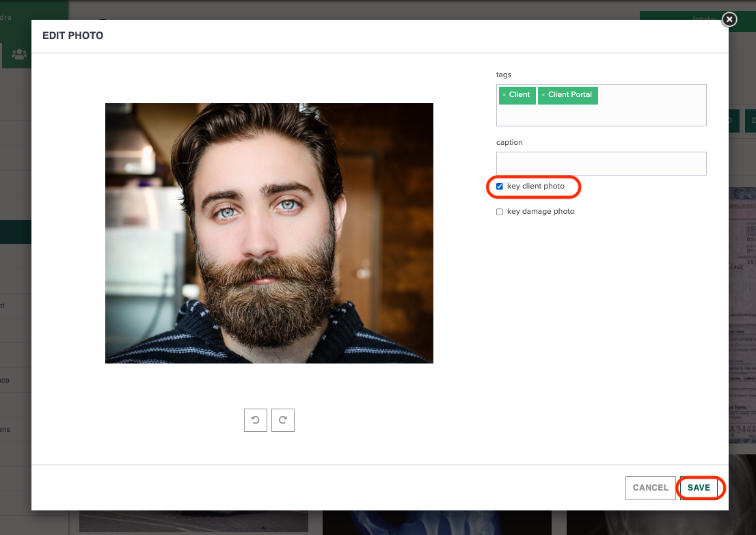Uncheck key client photo checkbox
This screenshot has height=535, width=756.
click(500, 187)
